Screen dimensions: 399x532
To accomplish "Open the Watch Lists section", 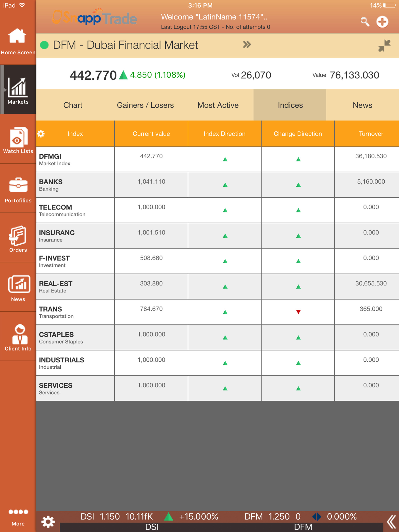I will (x=18, y=140).
